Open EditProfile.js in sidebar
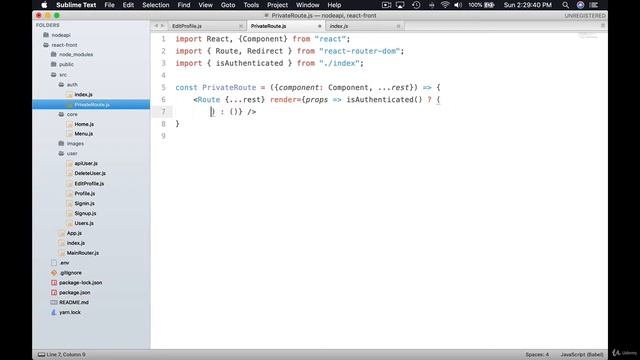This screenshot has width=640, height=360. [89, 184]
